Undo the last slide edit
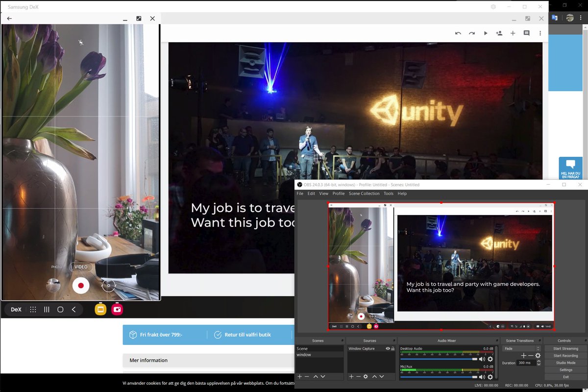588x392 pixels. 458,33
